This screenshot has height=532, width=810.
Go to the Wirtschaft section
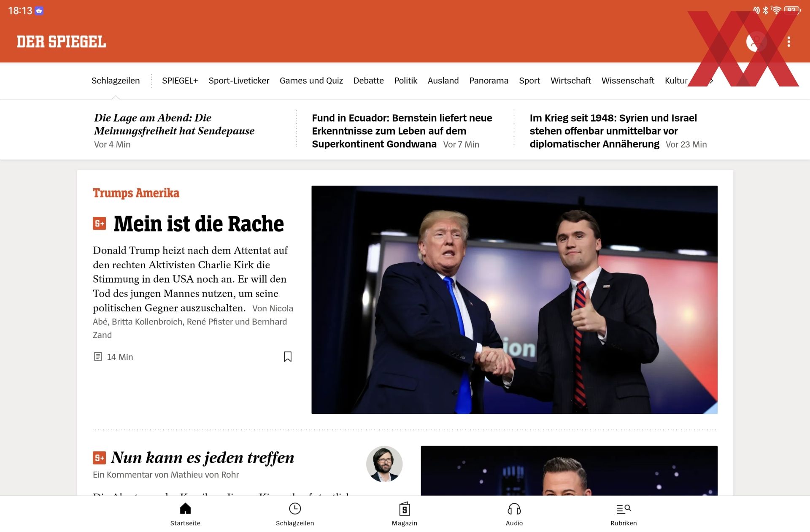click(x=570, y=81)
